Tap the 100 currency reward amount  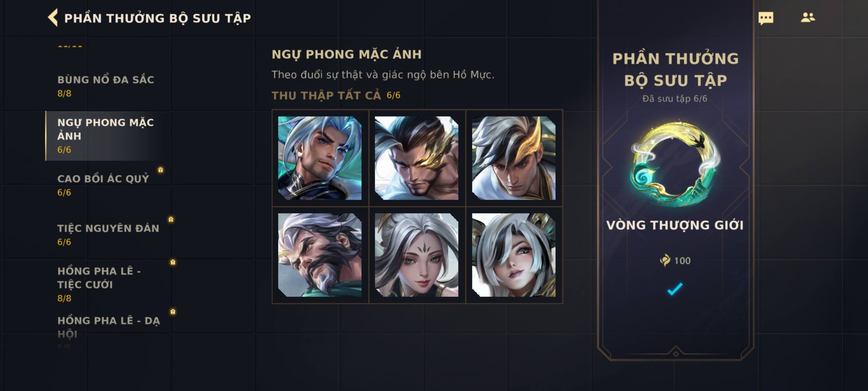(675, 261)
